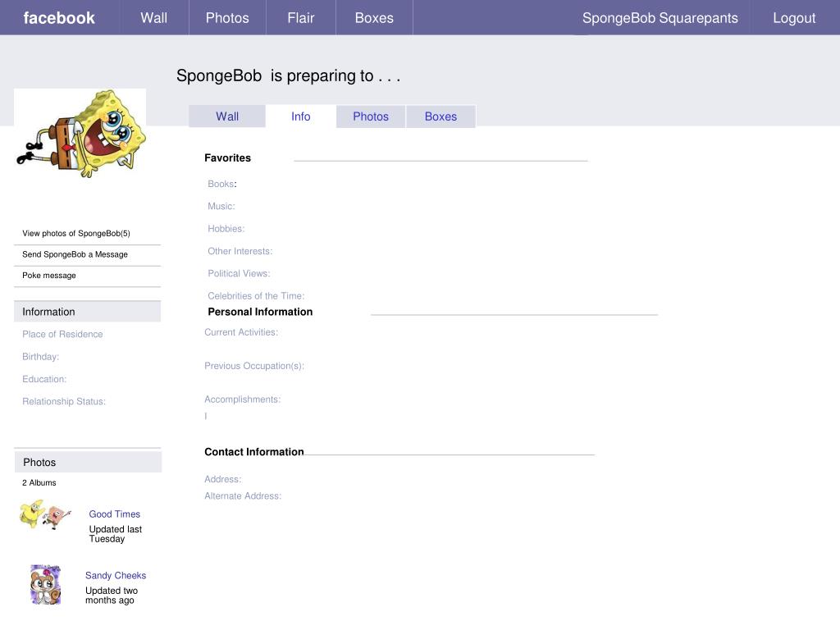Viewport: 840px width, 630px height.
Task: Click the Favorites section heading
Action: [x=228, y=158]
